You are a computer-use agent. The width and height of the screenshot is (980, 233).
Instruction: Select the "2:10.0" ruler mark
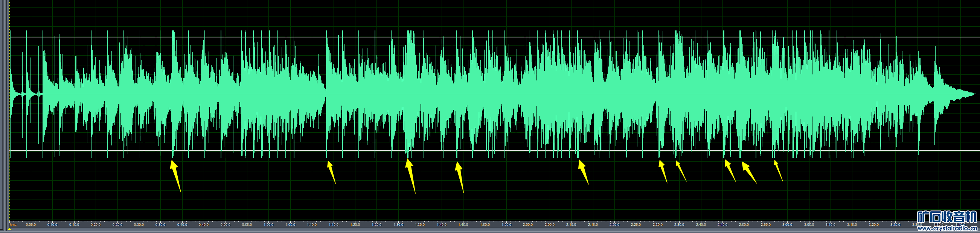pos(572,225)
